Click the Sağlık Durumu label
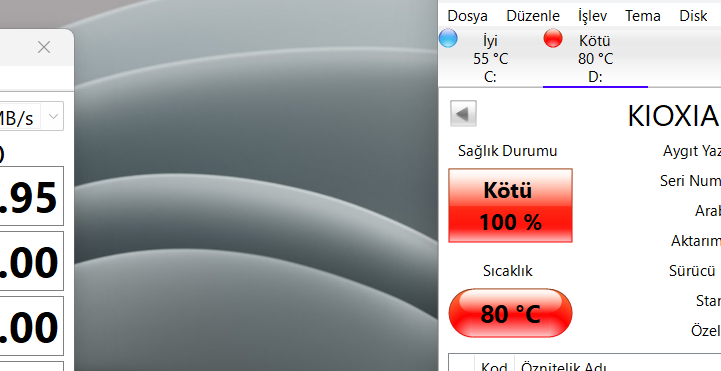721x371 pixels. click(507, 151)
